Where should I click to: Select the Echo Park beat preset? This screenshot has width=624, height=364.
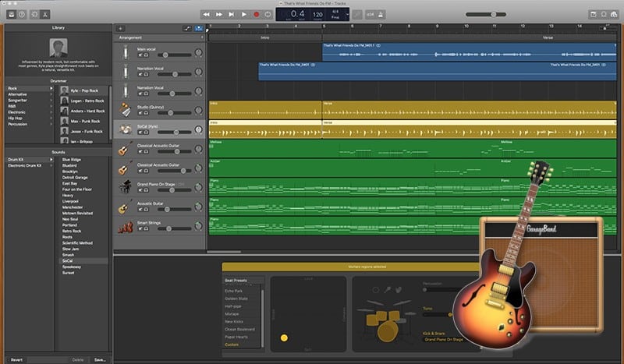pyautogui.click(x=233, y=291)
